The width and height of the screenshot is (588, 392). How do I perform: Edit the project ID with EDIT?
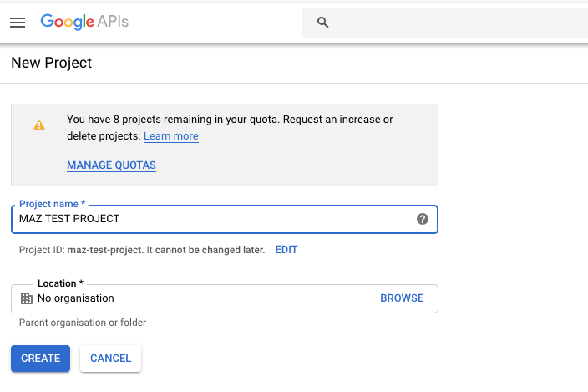coord(286,250)
